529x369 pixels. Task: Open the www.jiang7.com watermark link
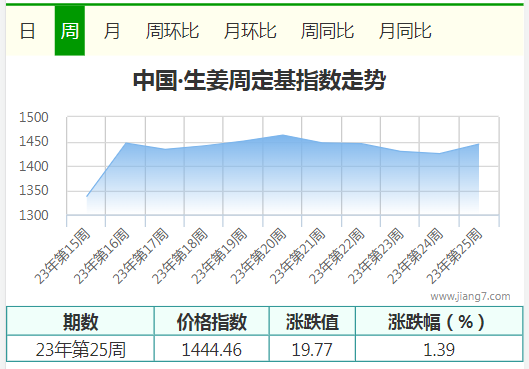click(470, 296)
